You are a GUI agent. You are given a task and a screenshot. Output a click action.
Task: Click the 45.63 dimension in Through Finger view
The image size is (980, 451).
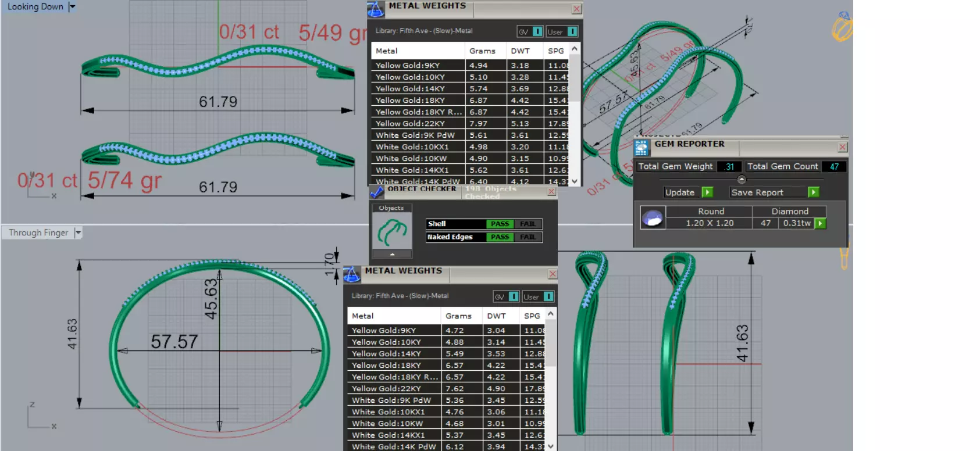211,299
